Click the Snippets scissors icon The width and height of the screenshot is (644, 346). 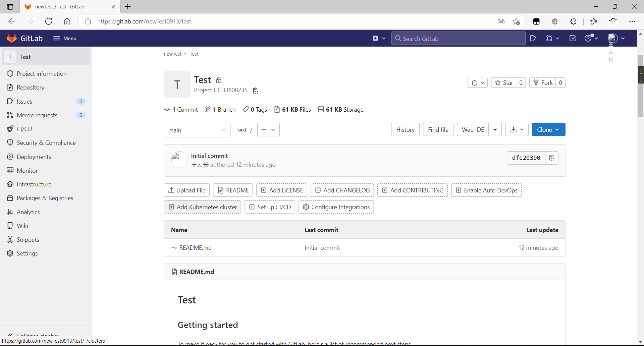(x=10, y=239)
